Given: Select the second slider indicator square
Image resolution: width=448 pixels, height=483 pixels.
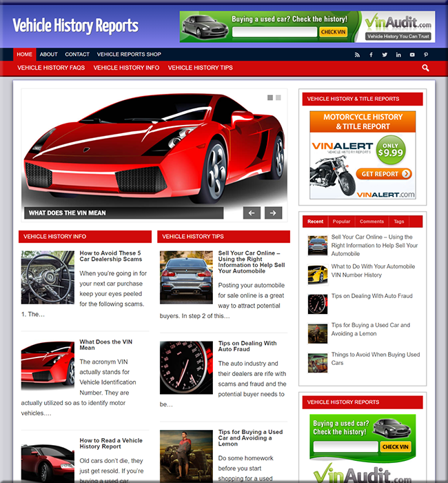Looking at the screenshot, I should [x=278, y=98].
